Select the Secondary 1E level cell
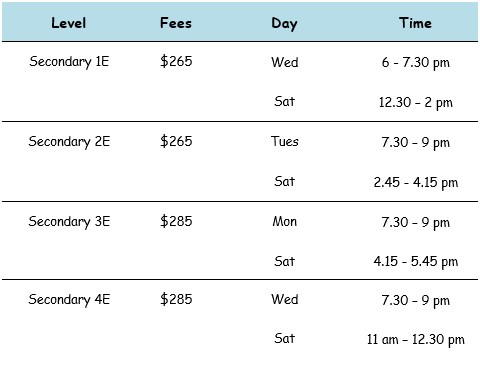This screenshot has height=372, width=480. pos(69,62)
